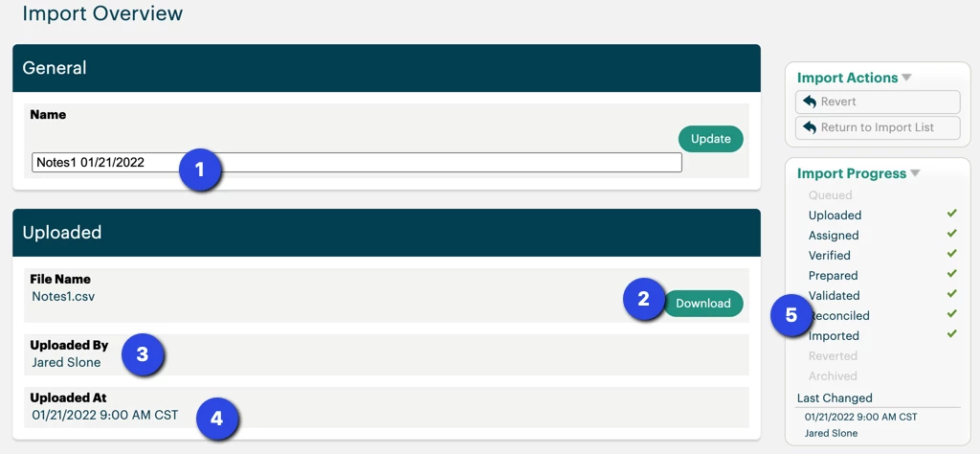Click the Notes1.csv file name
The width and height of the screenshot is (980, 454).
tap(63, 296)
